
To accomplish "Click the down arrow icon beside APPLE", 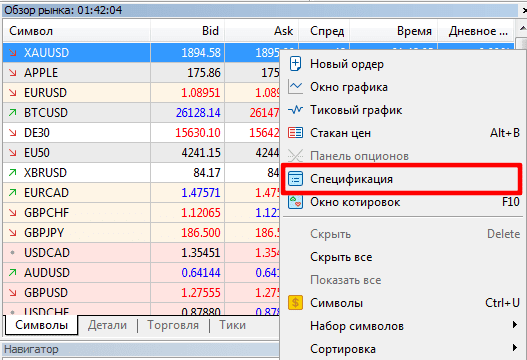I will (x=13, y=73).
